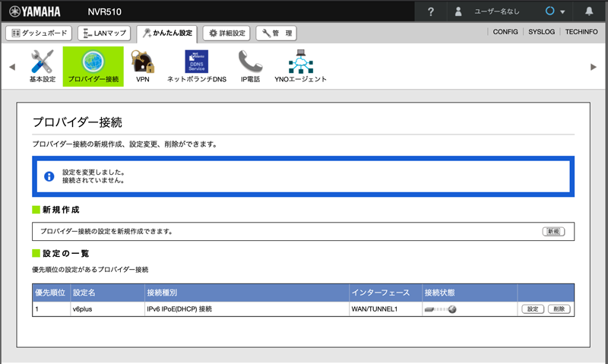The width and height of the screenshot is (608, 364).
Task: Switch to LANマップ tab
Action: (104, 33)
